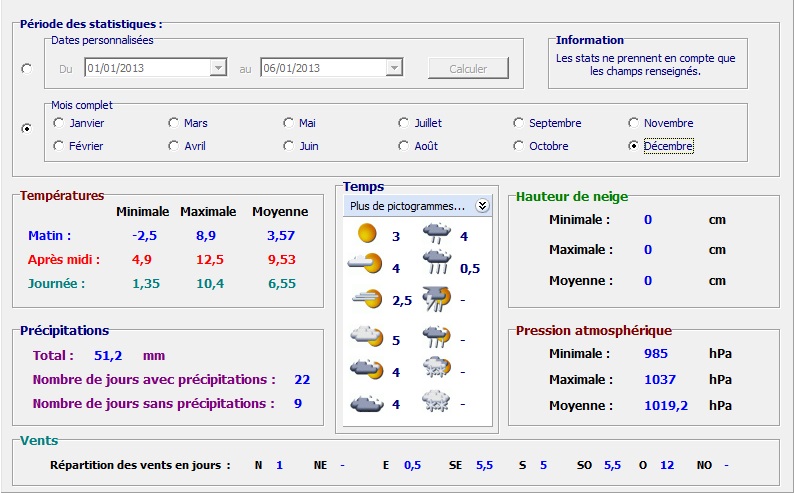Choose the Octobre month option
This screenshot has width=794, height=493.
tap(541, 146)
